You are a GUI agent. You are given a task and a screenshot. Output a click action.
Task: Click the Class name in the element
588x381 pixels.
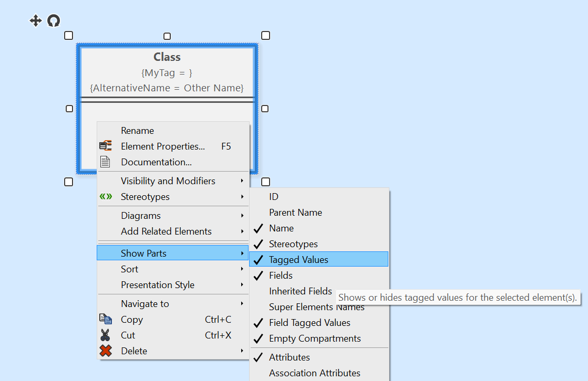coord(167,57)
